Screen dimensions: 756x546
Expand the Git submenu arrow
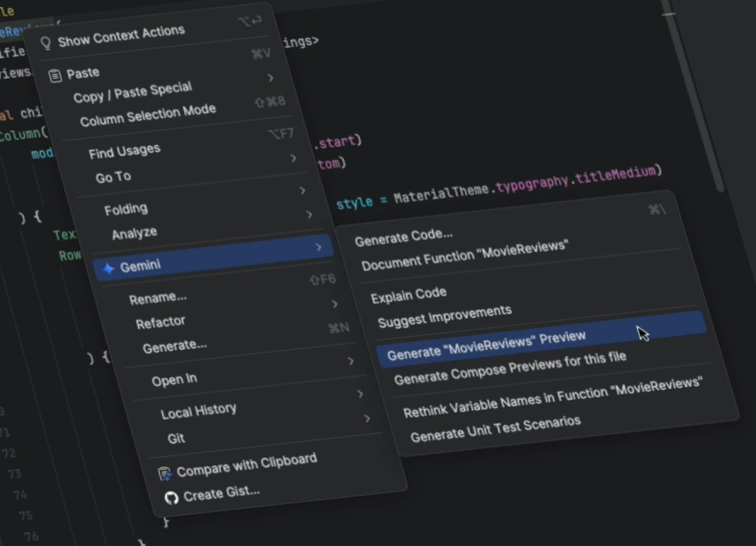[x=367, y=418]
